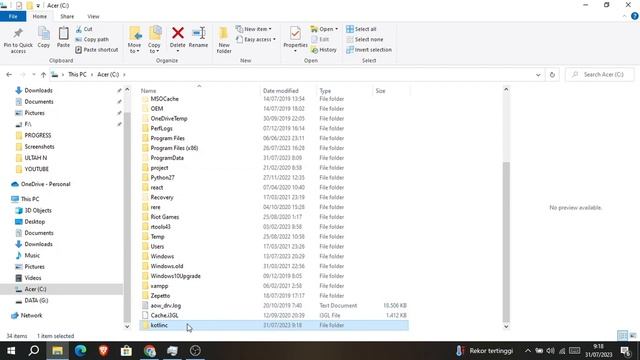Select the Python27 folder
This screenshot has height=360, width=640.
point(162,178)
